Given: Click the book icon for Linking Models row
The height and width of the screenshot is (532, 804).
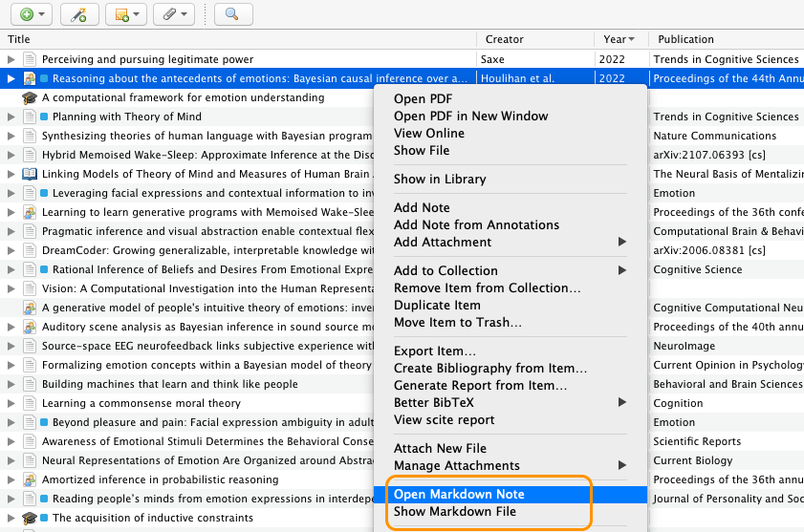Looking at the screenshot, I should pyautogui.click(x=30, y=174).
